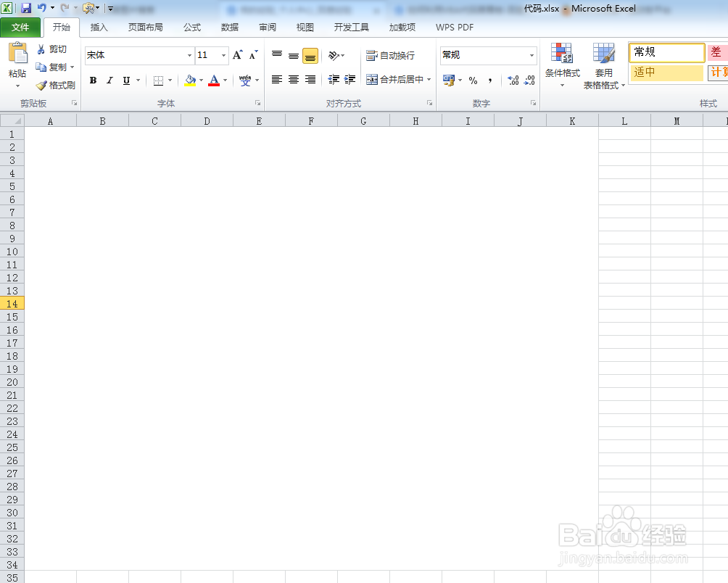Toggle middle vertical alignment
728x583 pixels.
pyautogui.click(x=294, y=56)
